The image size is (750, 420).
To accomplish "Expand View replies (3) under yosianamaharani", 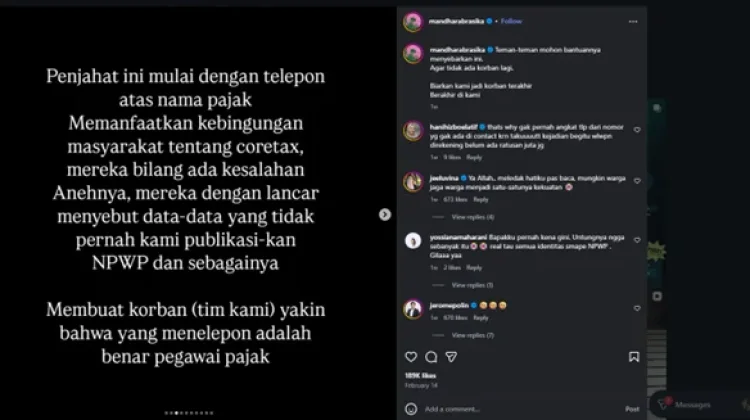I will click(x=472, y=285).
